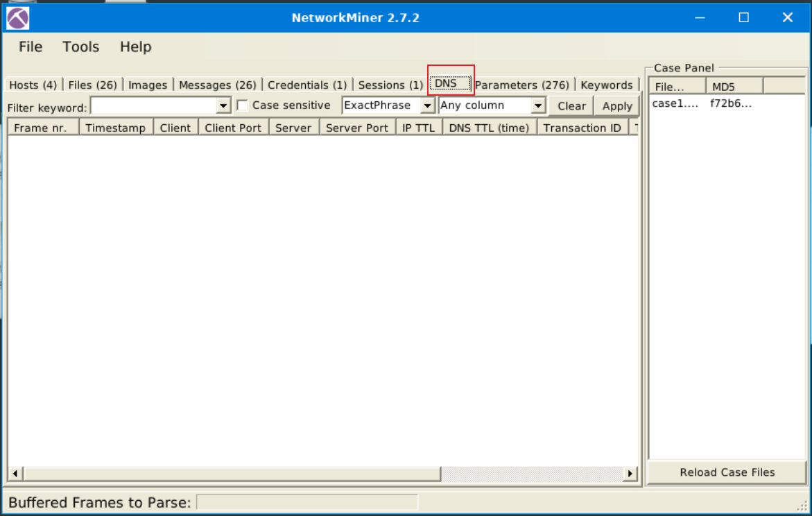Click the Clear filter button

[571, 106]
